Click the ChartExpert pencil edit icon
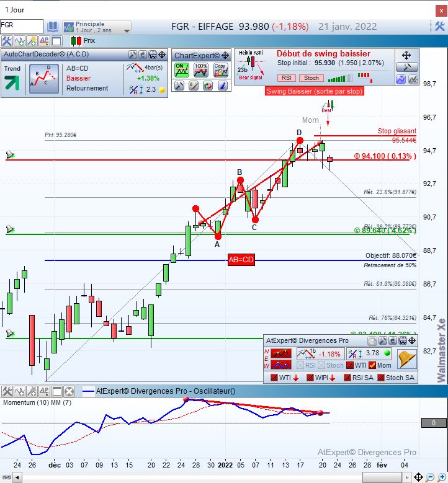 coord(194,86)
